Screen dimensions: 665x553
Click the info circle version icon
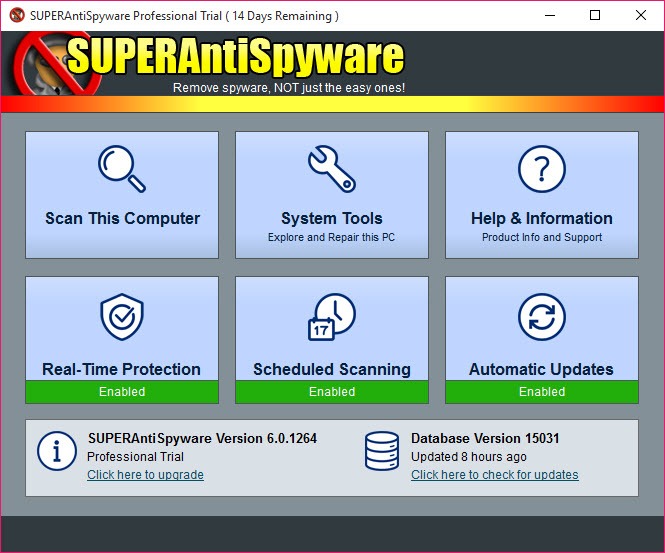coord(57,451)
